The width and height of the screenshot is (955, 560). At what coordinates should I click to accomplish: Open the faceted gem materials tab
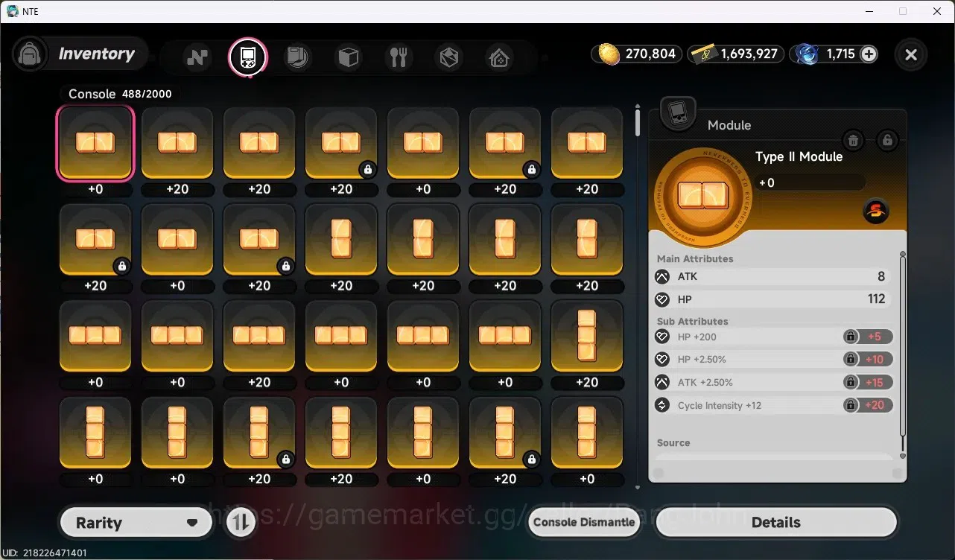[x=448, y=57]
